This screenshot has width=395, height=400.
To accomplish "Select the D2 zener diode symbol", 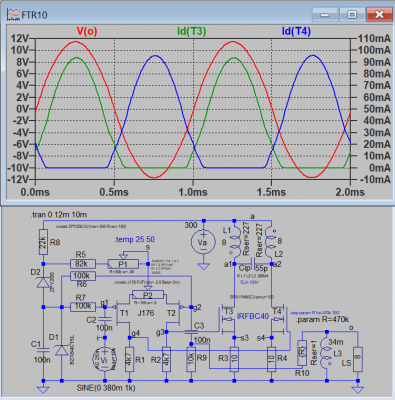I will tap(43, 283).
